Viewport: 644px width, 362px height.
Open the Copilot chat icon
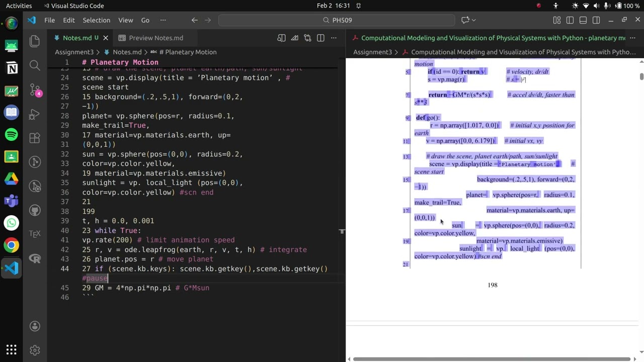(465, 20)
